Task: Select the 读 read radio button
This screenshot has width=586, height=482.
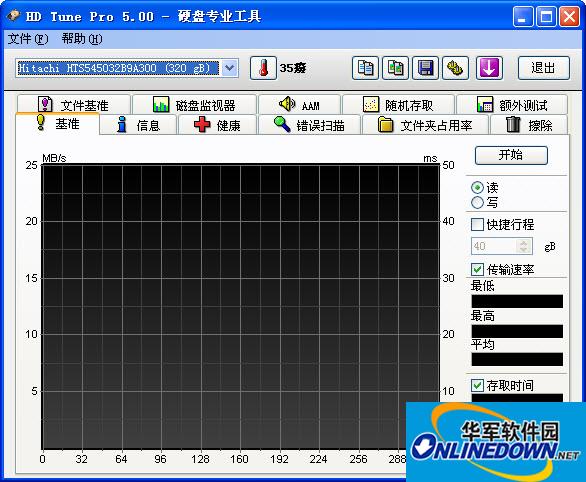Action: click(x=477, y=187)
